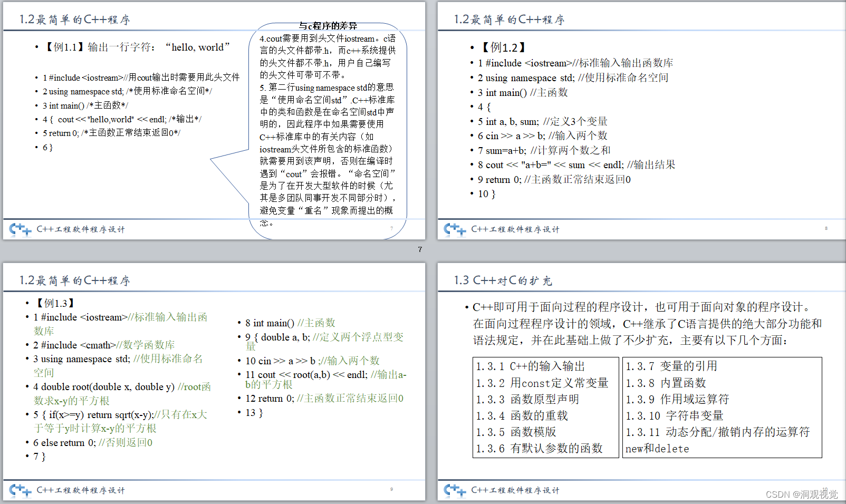Image resolution: width=846 pixels, height=504 pixels.
Task: Click line '5 int a, b, sum; //定义3个变量'
Action: pos(543,122)
